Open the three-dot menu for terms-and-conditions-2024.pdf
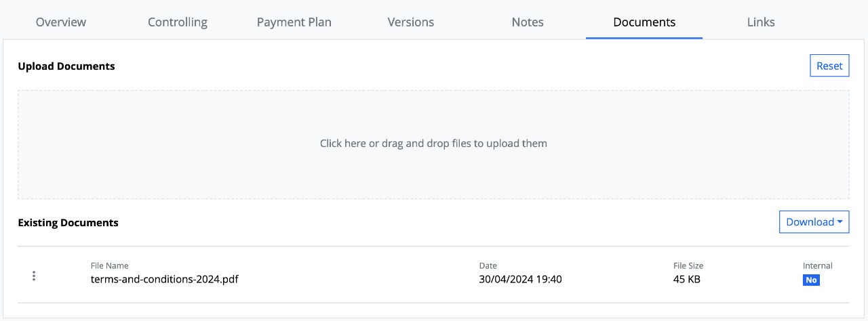 34,276
